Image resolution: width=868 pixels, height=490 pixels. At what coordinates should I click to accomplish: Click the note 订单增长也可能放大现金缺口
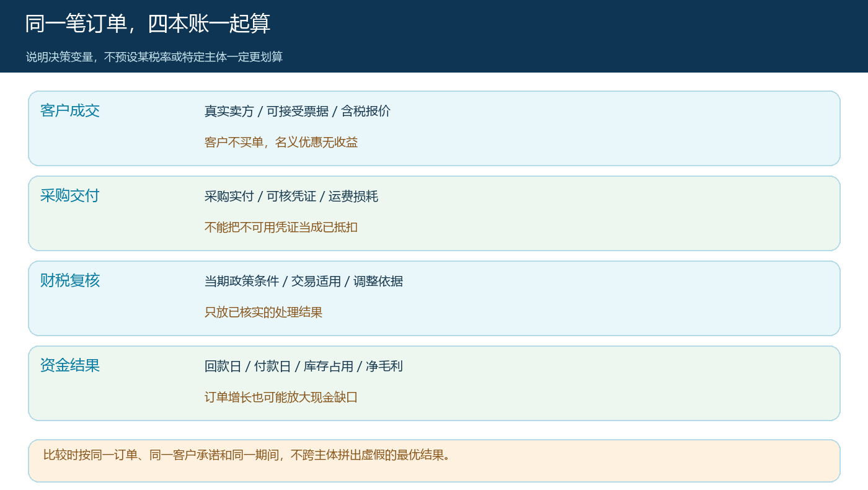pos(281,398)
